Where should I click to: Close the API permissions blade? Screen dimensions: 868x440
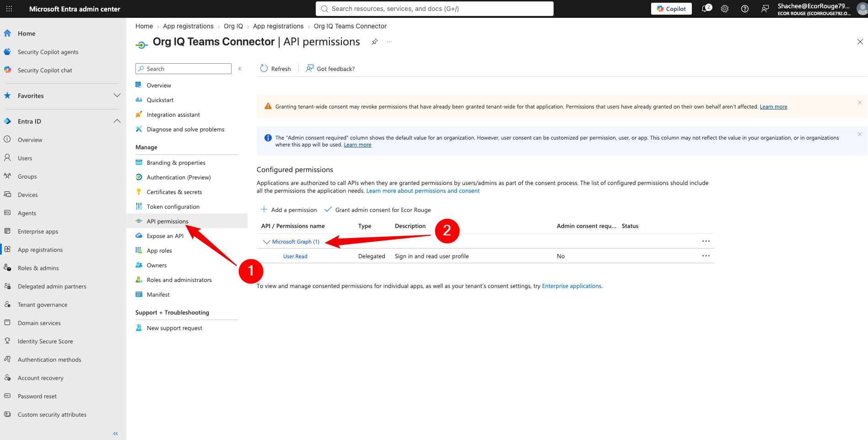[860, 42]
